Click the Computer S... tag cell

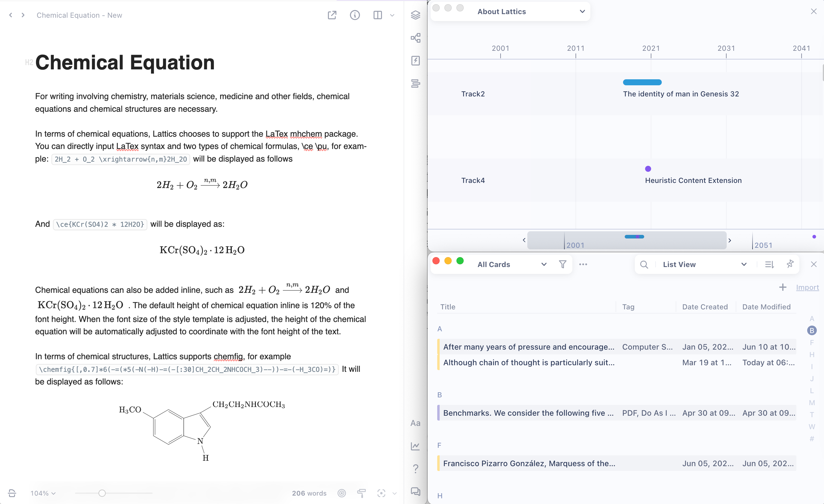pos(647,347)
